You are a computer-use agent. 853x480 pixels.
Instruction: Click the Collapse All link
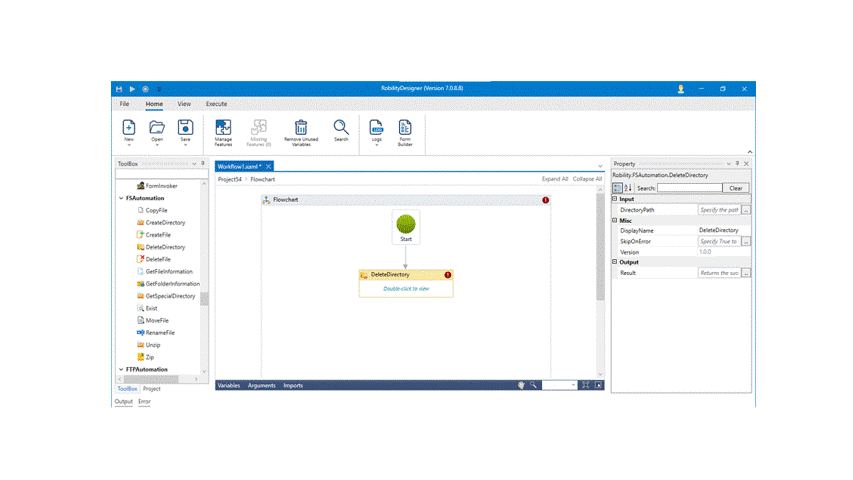pyautogui.click(x=587, y=179)
